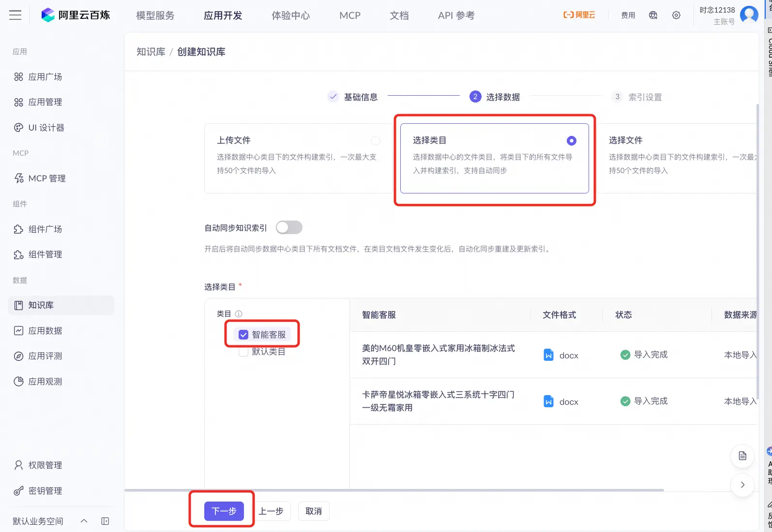The height and width of the screenshot is (532, 772).
Task: Click the user avatar icon
Action: [749, 15]
